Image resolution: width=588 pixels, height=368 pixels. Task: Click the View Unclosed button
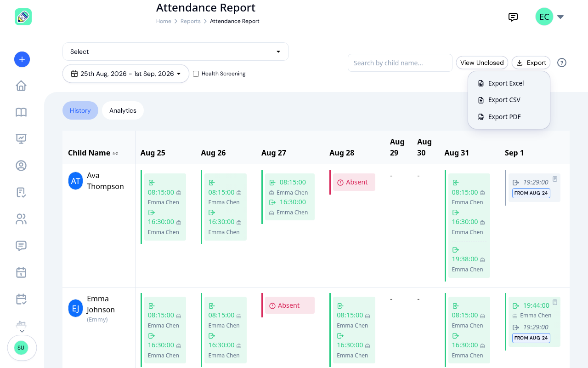tap(482, 63)
